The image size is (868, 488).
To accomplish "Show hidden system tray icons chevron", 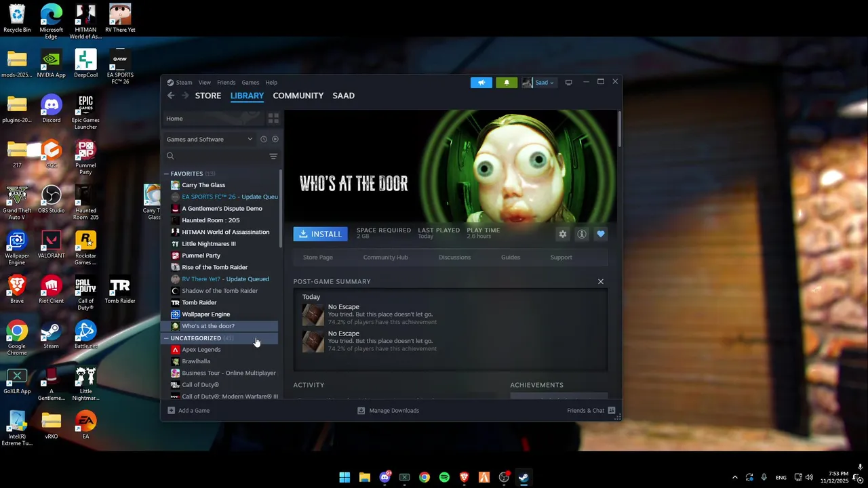I will pyautogui.click(x=734, y=477).
